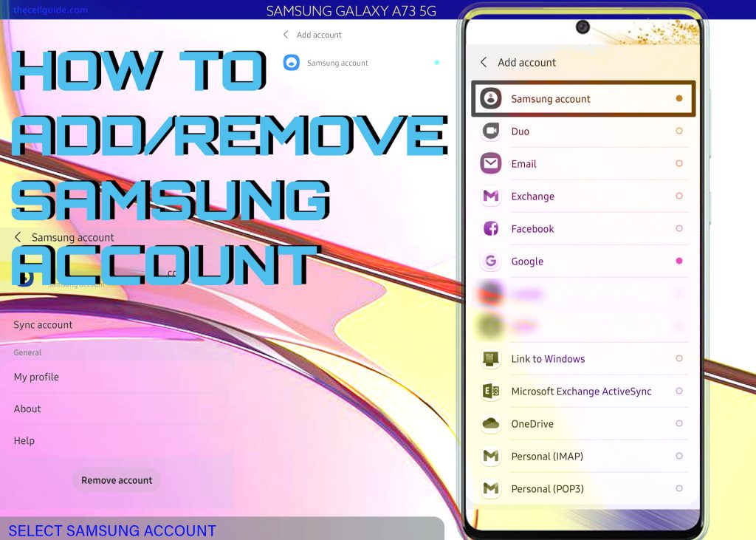Tap the Google G logo icon

(491, 261)
